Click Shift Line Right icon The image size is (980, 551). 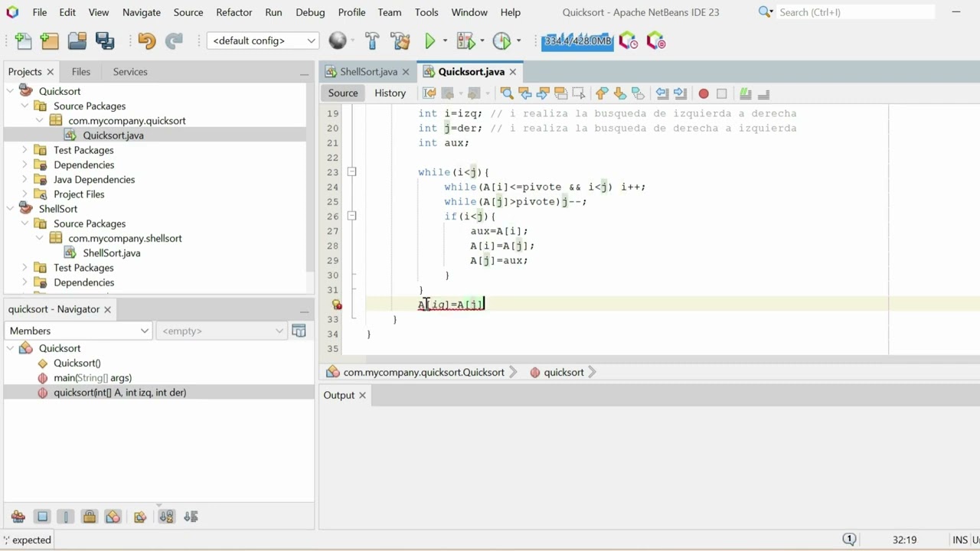click(680, 93)
